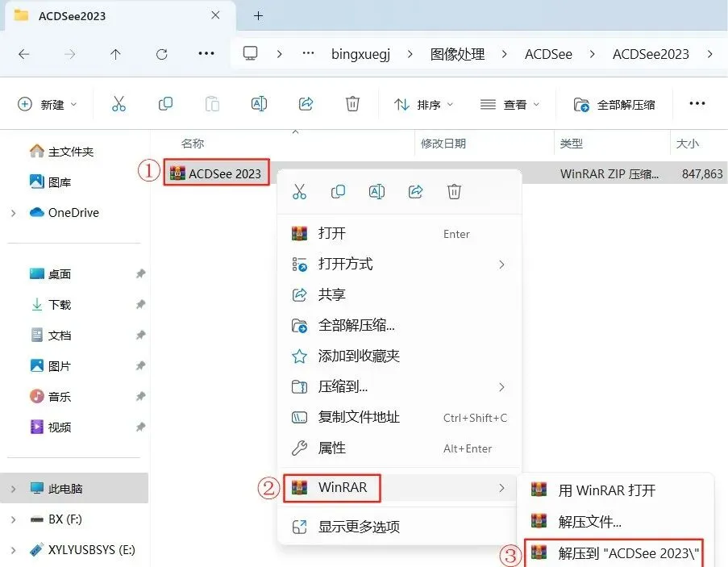The width and height of the screenshot is (728, 567).
Task: Expand the BX (F:) drive node
Action: coord(14,519)
